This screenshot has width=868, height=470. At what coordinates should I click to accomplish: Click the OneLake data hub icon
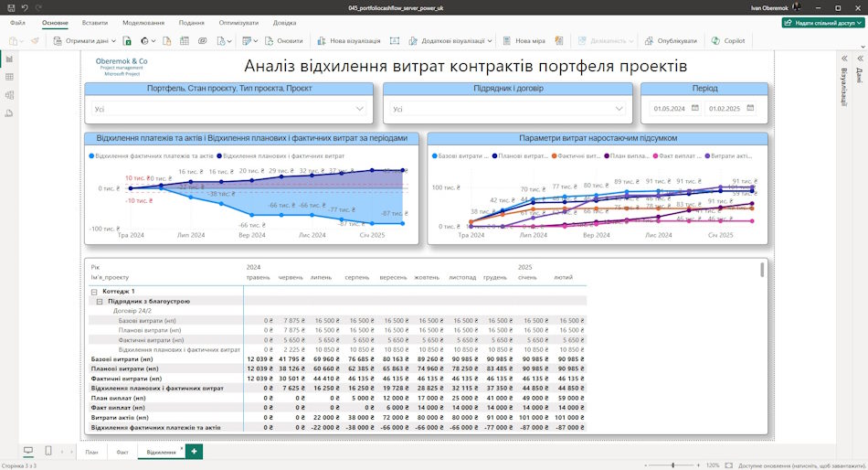[x=144, y=40]
